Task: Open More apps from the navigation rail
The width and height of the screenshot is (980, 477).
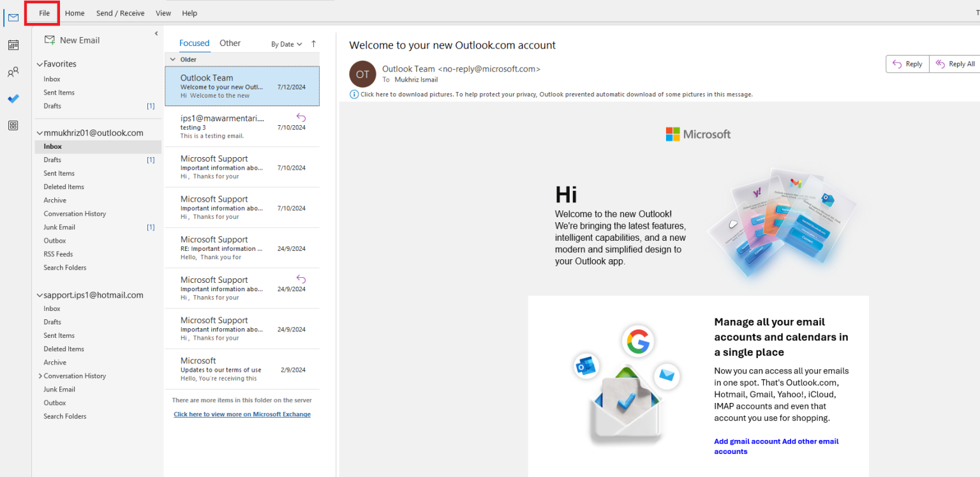Action: (x=13, y=125)
